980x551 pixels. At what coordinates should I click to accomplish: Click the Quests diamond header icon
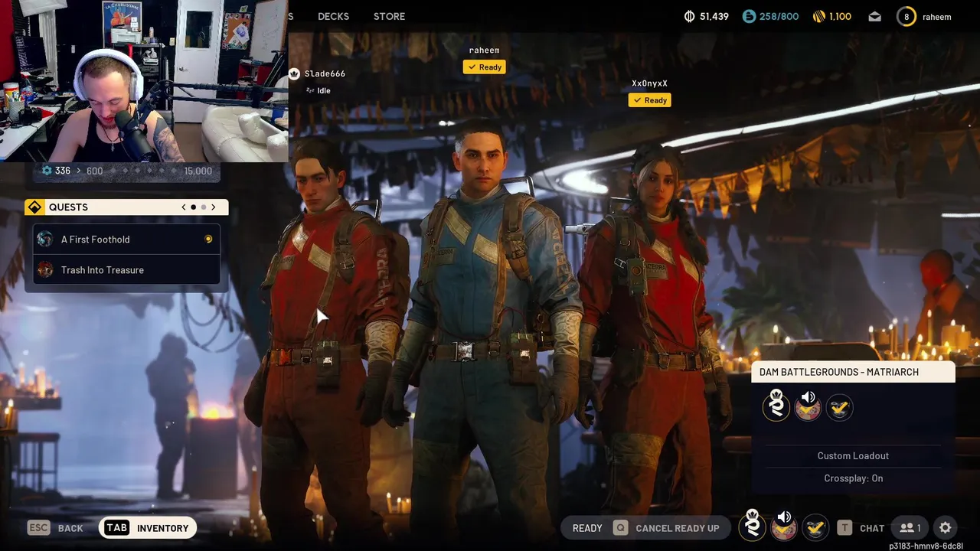[34, 207]
